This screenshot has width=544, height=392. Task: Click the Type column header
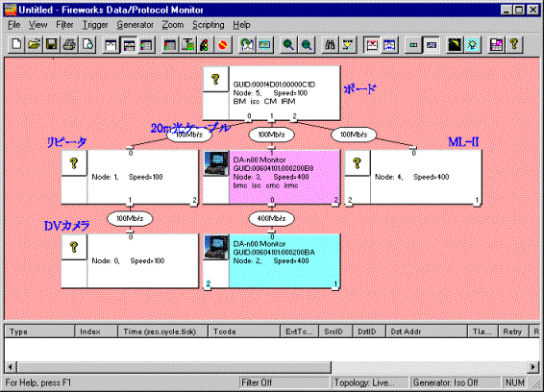click(x=39, y=331)
